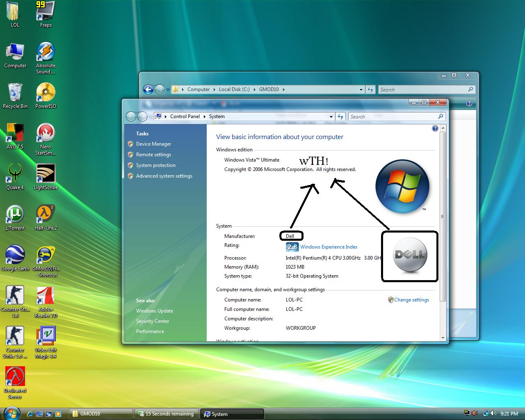Show the desktop from Quick Launch
Screen dimensions: 525x420
point(39,414)
